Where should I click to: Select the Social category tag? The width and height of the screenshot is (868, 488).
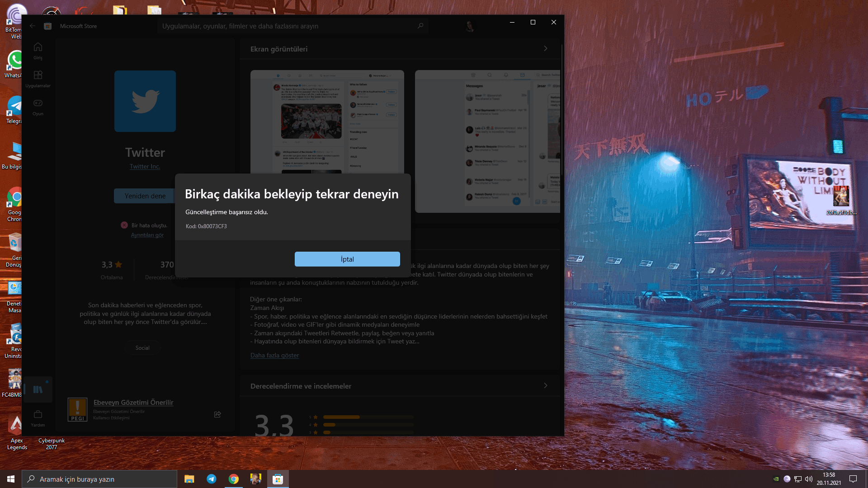click(x=142, y=347)
